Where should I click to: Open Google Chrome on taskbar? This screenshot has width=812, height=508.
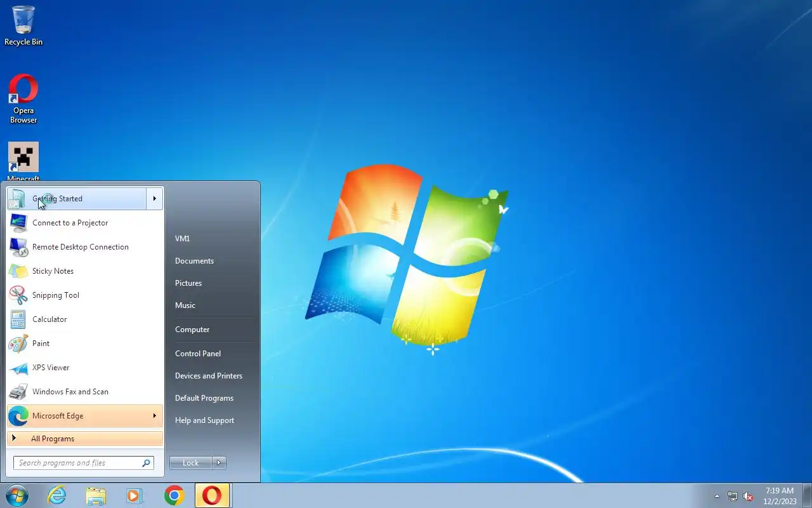(x=174, y=495)
